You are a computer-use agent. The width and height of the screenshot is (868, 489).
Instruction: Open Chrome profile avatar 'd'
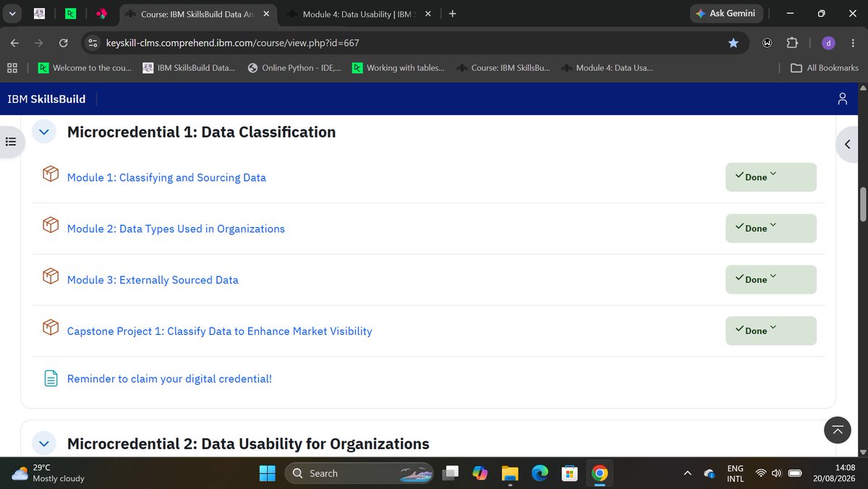pyautogui.click(x=828, y=43)
